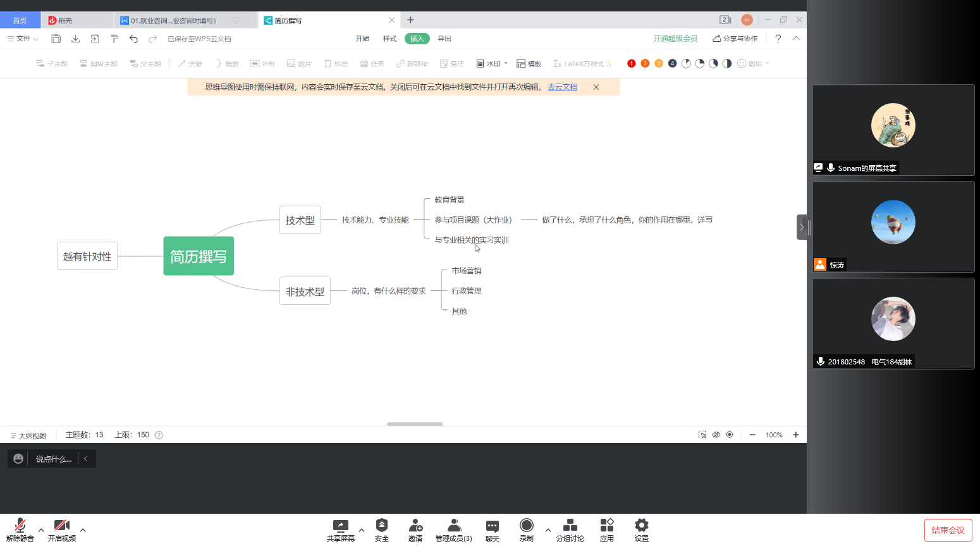Viewport: 980px width, 546px height.
Task: Click the 安全 security shield icon
Action: pyautogui.click(x=382, y=530)
